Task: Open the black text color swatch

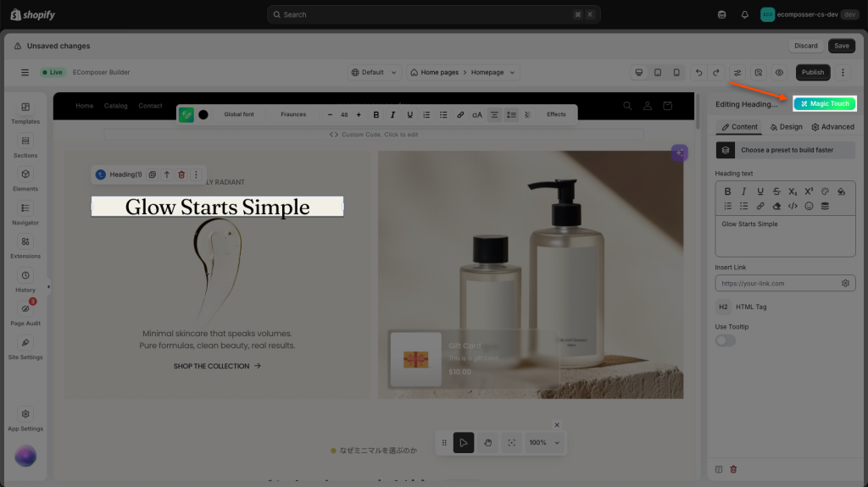Action: (x=203, y=114)
